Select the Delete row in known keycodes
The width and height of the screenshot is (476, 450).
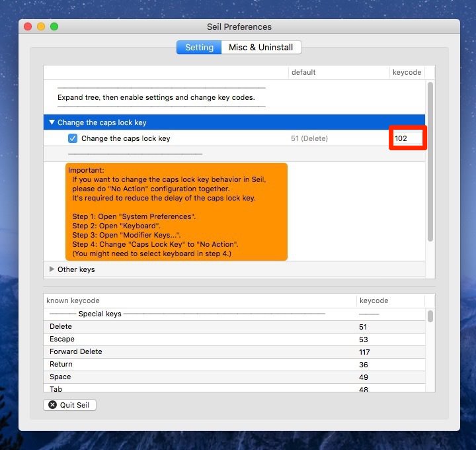click(x=234, y=327)
